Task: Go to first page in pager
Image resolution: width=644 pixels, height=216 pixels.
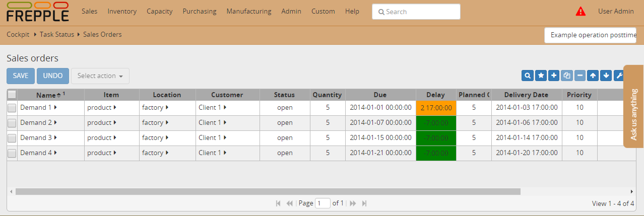Action: pyautogui.click(x=278, y=203)
